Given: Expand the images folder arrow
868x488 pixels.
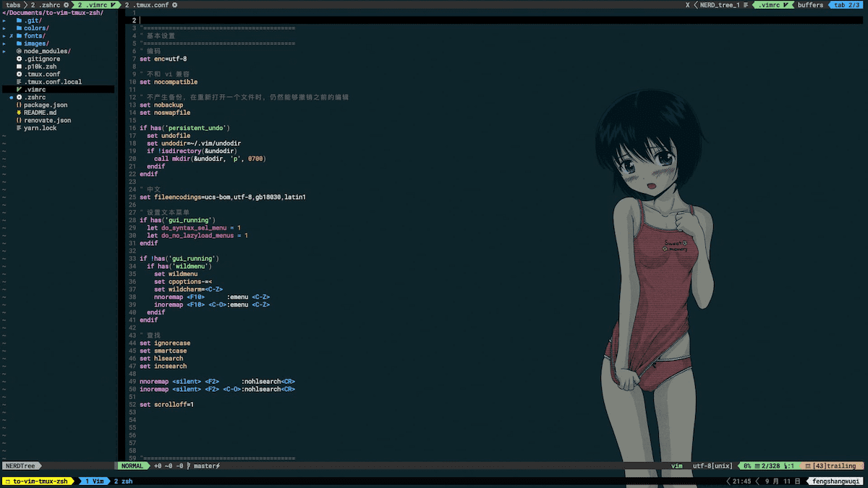Looking at the screenshot, I should click(4, 43).
